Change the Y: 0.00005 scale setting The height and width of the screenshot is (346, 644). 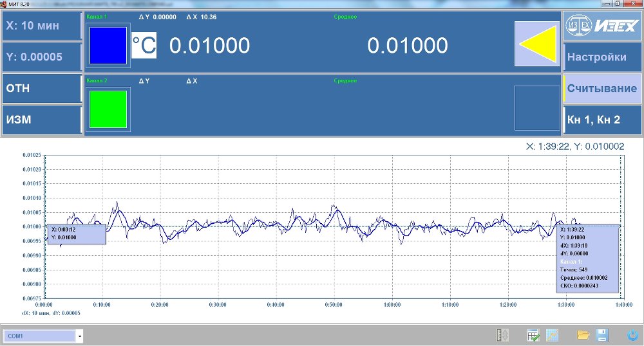41,57
